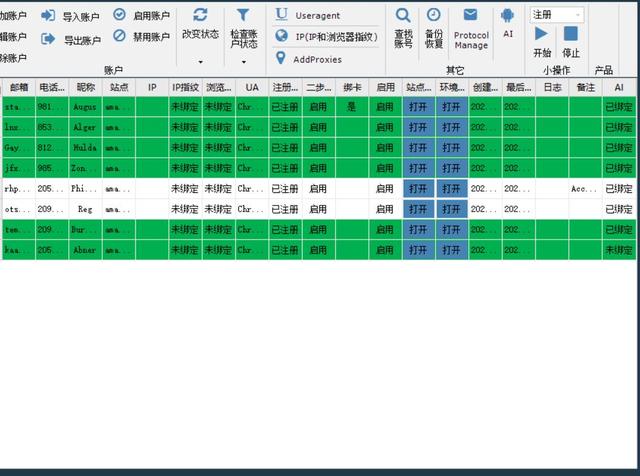Select the nickname cell 'Mulda'
The height and width of the screenshot is (476, 640).
(x=85, y=148)
